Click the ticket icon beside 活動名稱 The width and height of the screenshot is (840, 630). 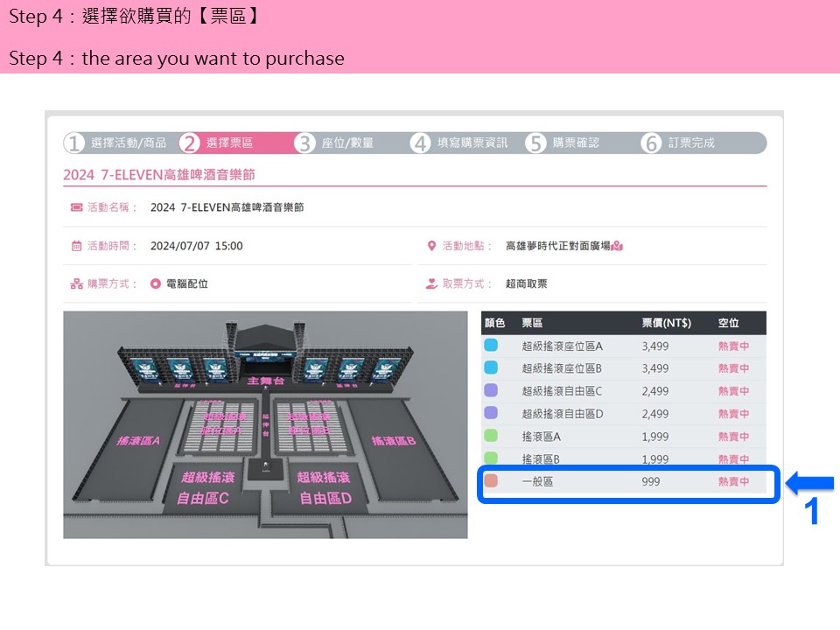(x=76, y=208)
